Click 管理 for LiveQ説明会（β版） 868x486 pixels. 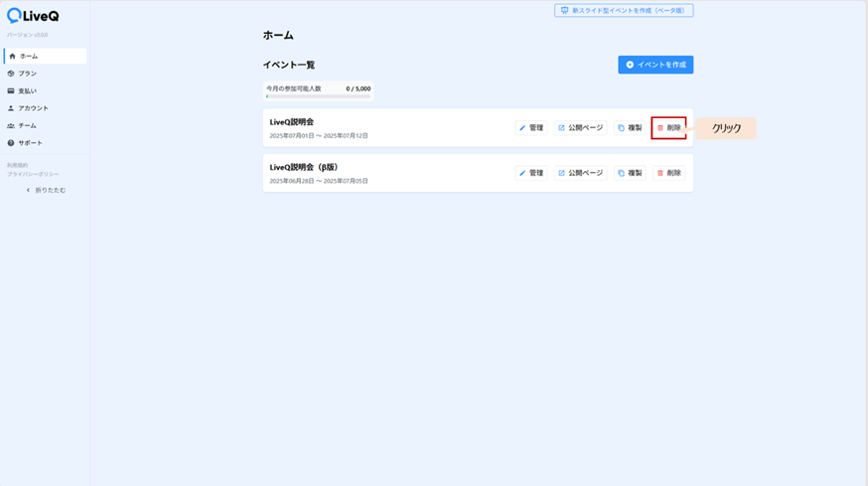click(x=531, y=173)
